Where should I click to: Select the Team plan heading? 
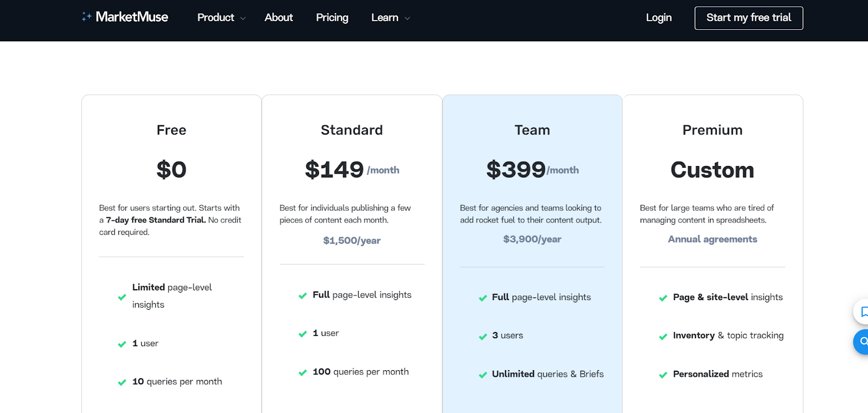pyautogui.click(x=532, y=130)
